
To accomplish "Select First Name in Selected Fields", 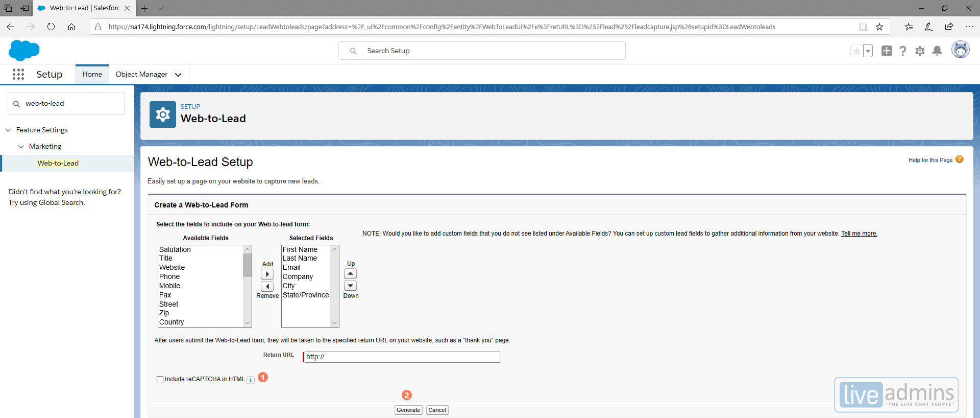I will (300, 249).
